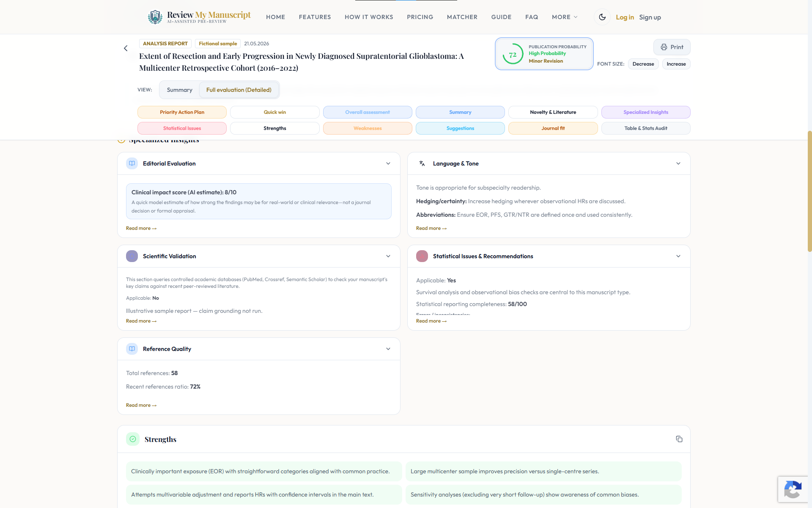Jump to Summary section chip

(x=460, y=112)
